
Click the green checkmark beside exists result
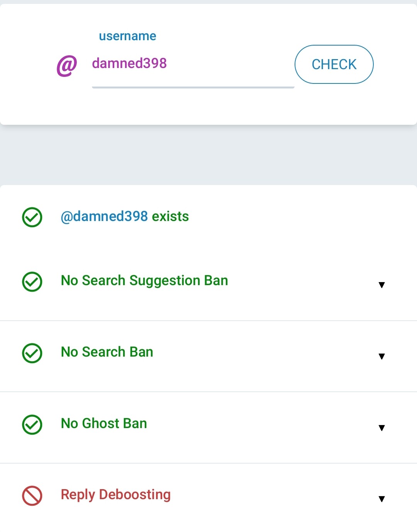32,217
